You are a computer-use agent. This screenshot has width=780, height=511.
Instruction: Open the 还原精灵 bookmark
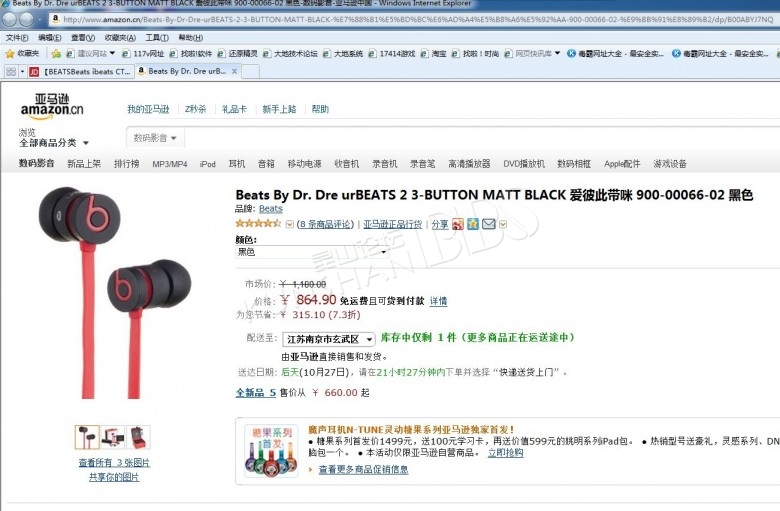(x=237, y=53)
